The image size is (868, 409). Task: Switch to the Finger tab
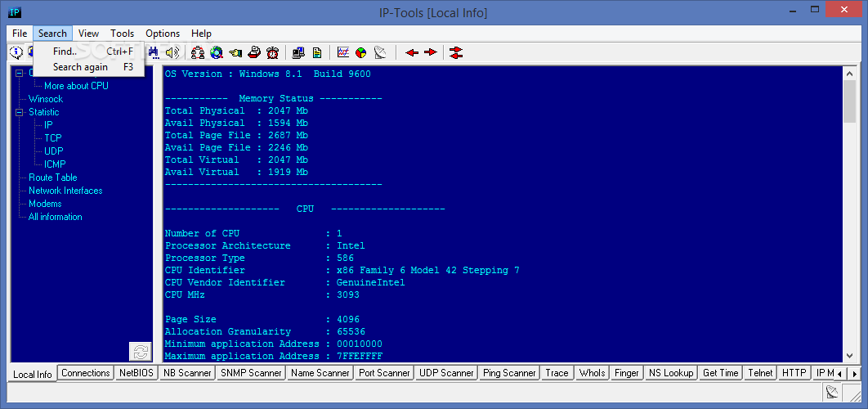click(x=627, y=373)
